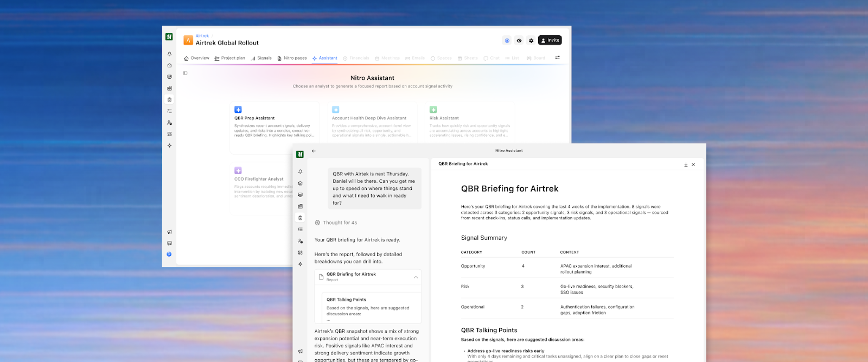Go to home icon in front window sidebar
Screen dimensions: 868x362
(300, 183)
